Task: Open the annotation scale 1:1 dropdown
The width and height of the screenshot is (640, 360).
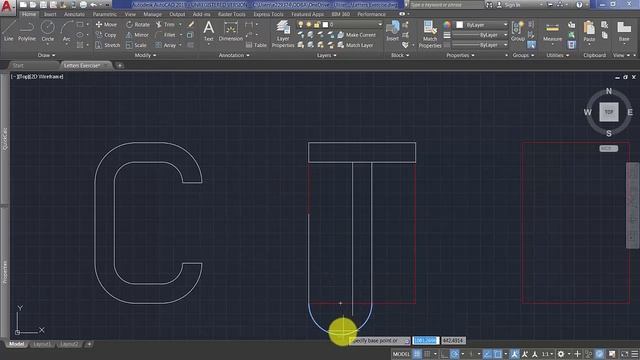Action: coord(547,354)
